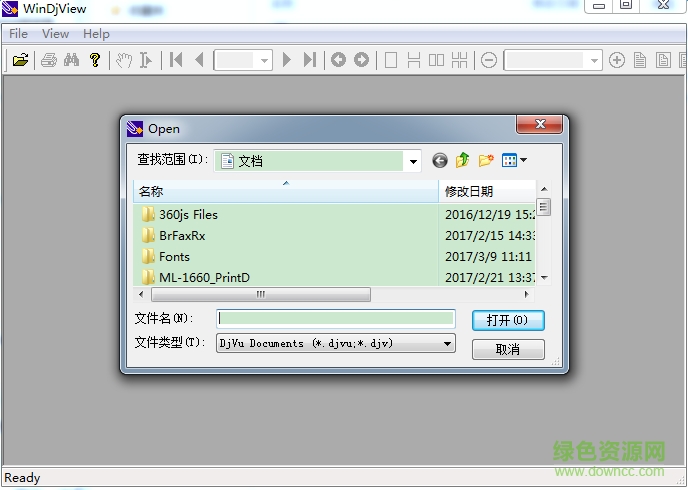Image resolution: width=688 pixels, height=490 pixels.
Task: Choose facing pages layout icon
Action: 436,60
